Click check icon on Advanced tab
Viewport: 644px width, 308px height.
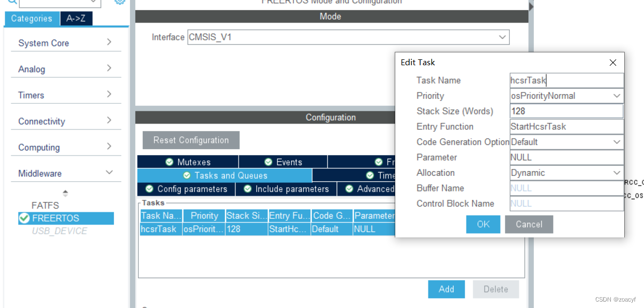[349, 189]
